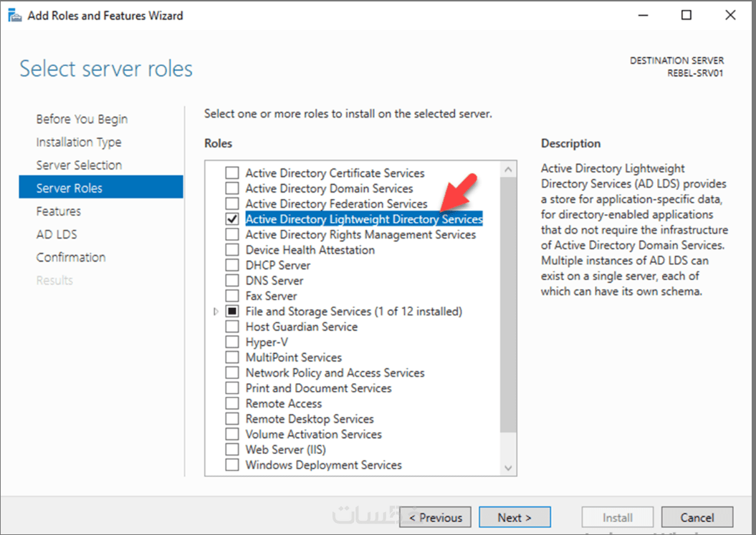
Task: Check Active Directory Certificate Services box
Action: (x=232, y=173)
